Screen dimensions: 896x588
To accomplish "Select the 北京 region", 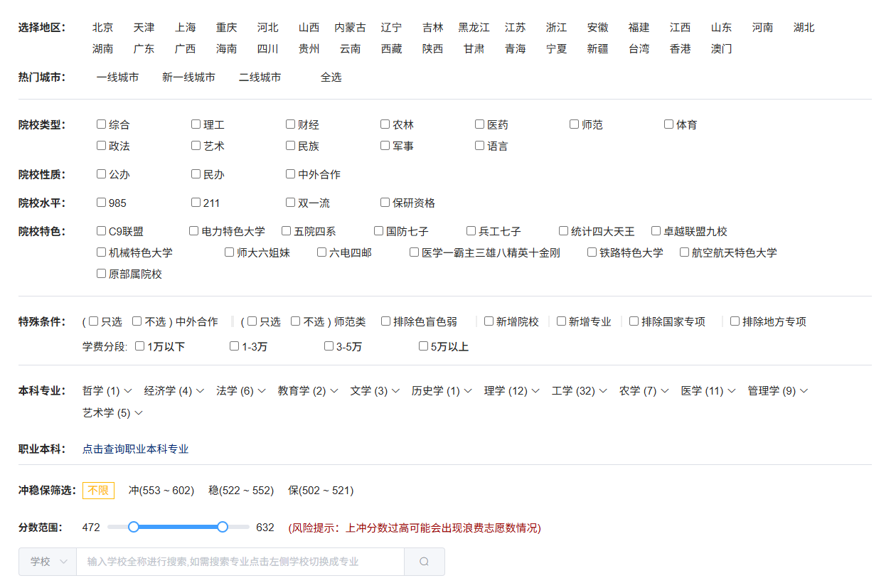I will (x=102, y=28).
